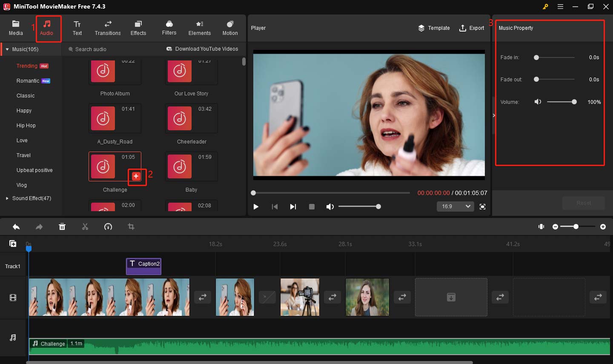Adjust the player volume slider

pyautogui.click(x=359, y=206)
